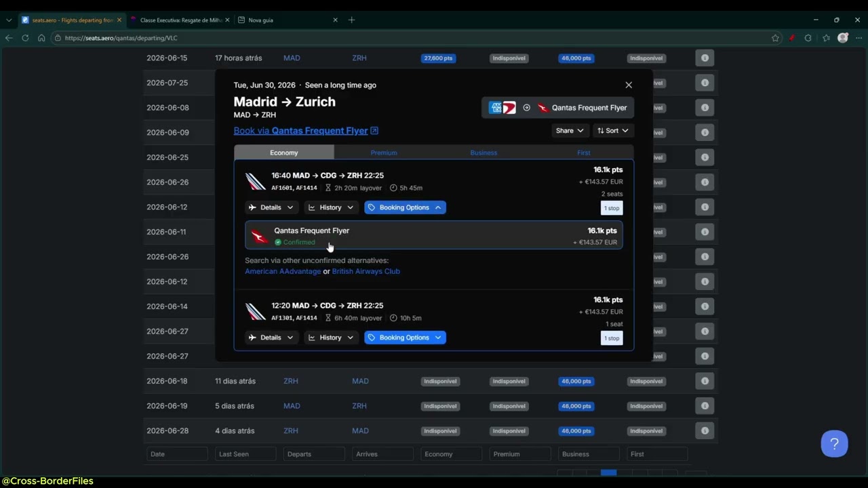
Task: Click the red extension icon in toolbar
Action: (x=791, y=38)
